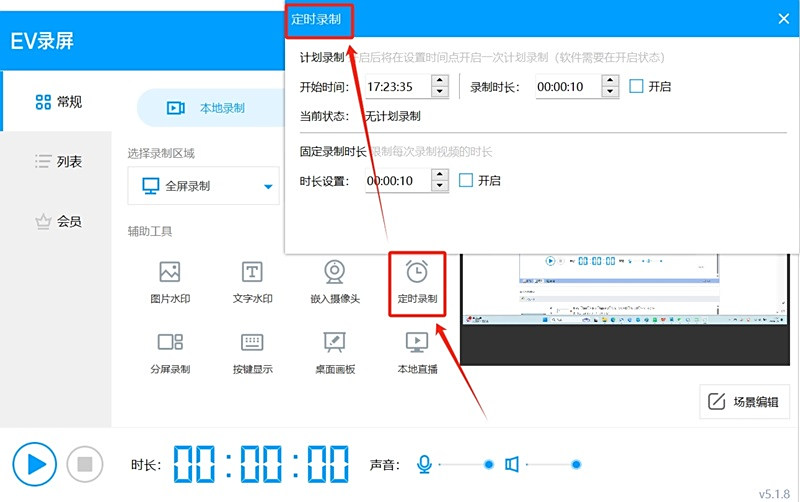
Task: Click the 开始时间 field showing 17:23:35
Action: (398, 86)
